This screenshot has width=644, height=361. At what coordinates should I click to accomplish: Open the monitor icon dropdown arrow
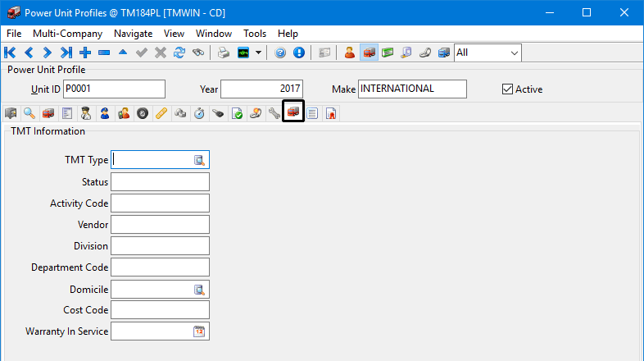259,53
